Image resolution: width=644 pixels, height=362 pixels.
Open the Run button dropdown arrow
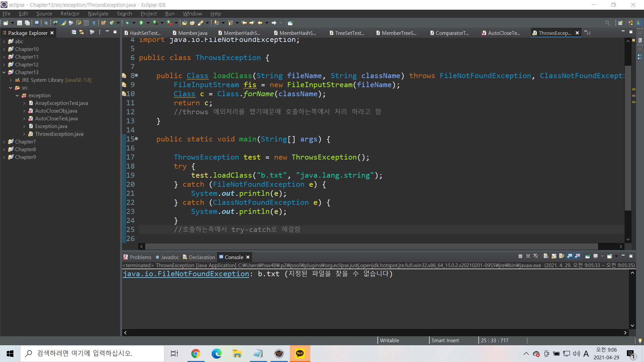coord(148,23)
